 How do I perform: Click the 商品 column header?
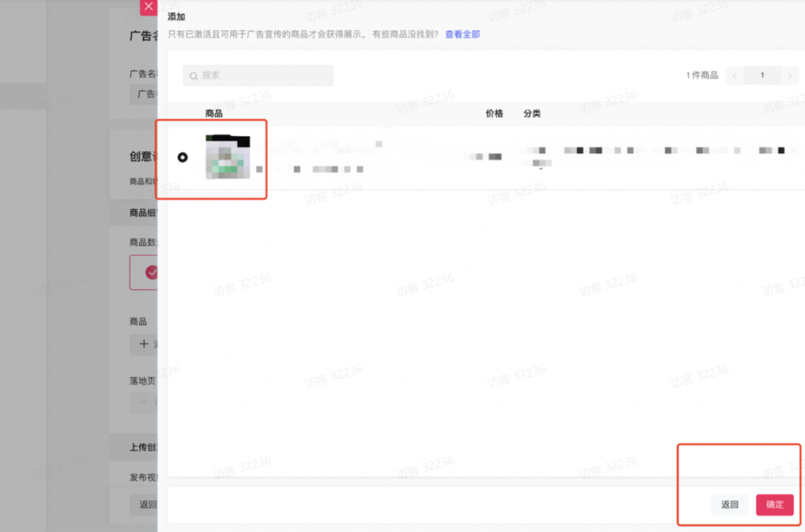click(x=214, y=113)
